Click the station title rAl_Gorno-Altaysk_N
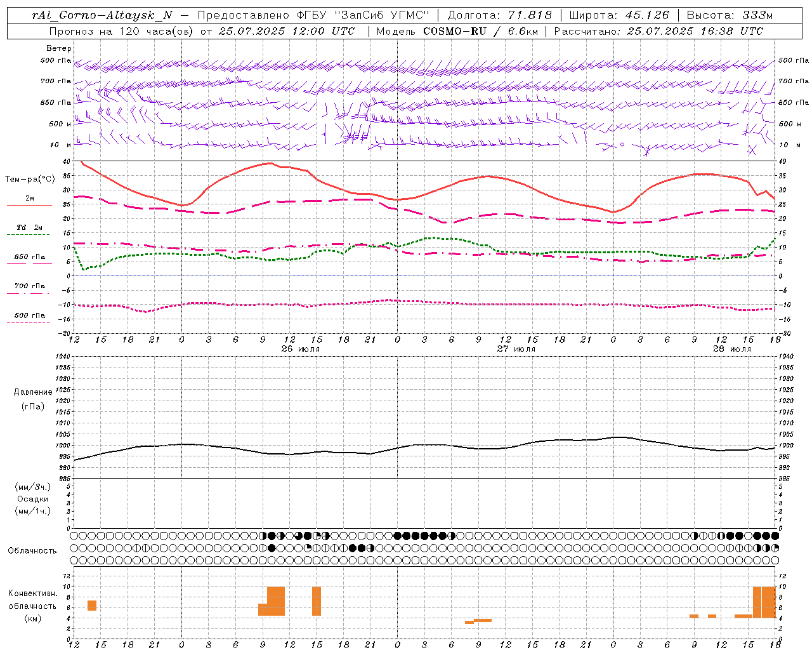Viewport: 812px width, 650px height. tap(101, 15)
